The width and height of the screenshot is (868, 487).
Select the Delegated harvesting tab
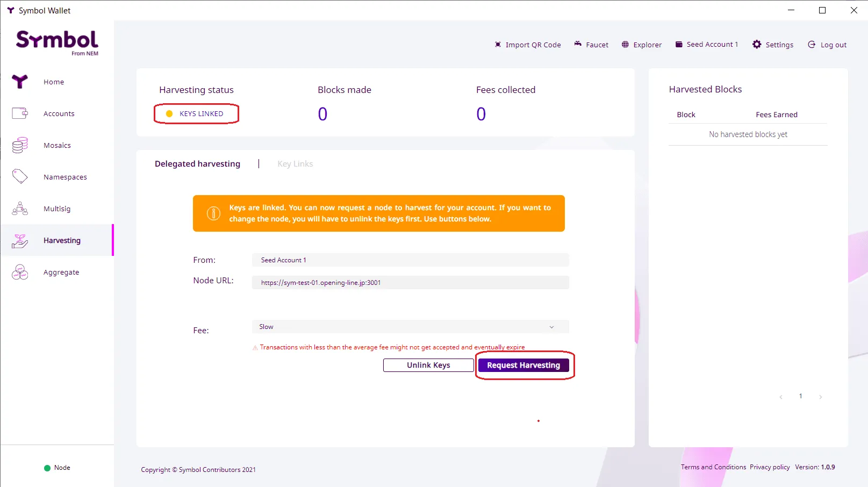pyautogui.click(x=197, y=164)
